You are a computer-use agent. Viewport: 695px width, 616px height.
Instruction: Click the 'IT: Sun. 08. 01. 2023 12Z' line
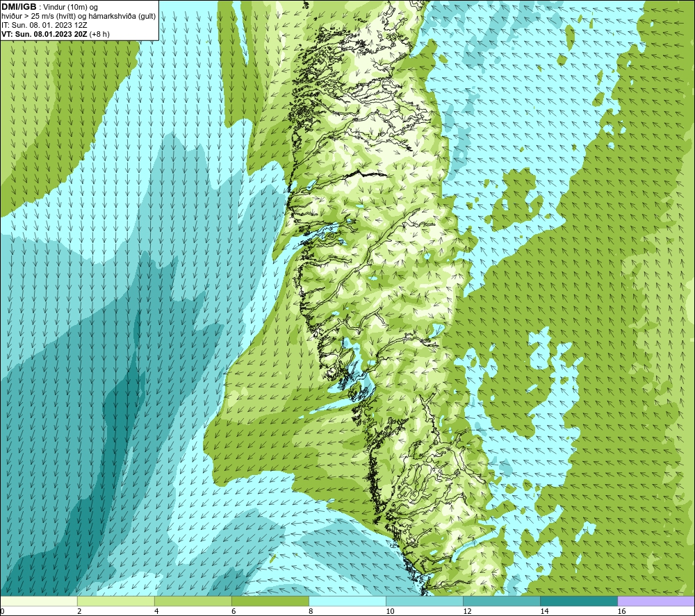[x=44, y=25]
